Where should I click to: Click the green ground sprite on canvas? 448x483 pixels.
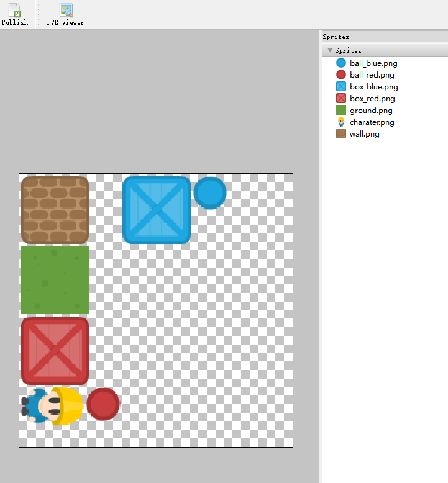click(55, 280)
